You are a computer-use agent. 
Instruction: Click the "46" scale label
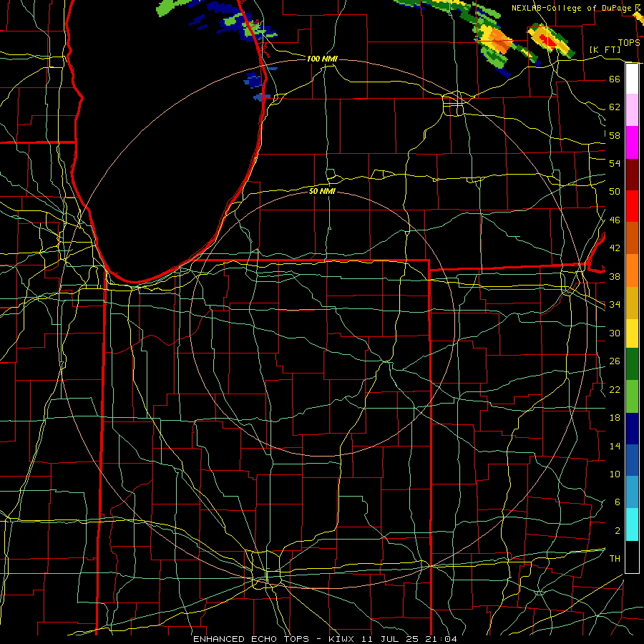click(615, 220)
